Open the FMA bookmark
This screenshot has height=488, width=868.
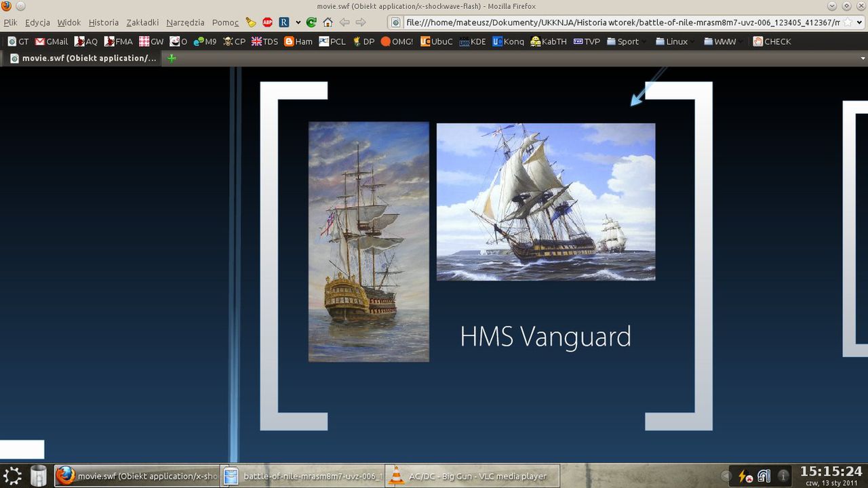pos(118,41)
